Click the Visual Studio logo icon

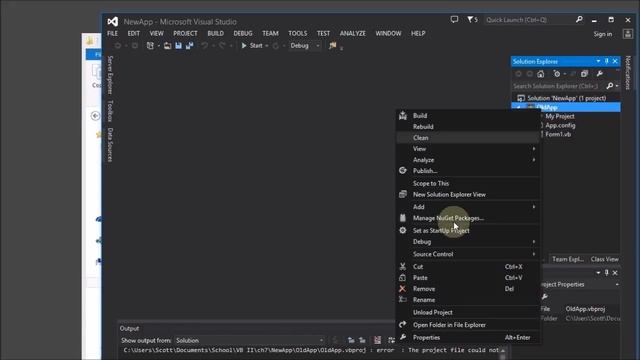[x=113, y=21]
